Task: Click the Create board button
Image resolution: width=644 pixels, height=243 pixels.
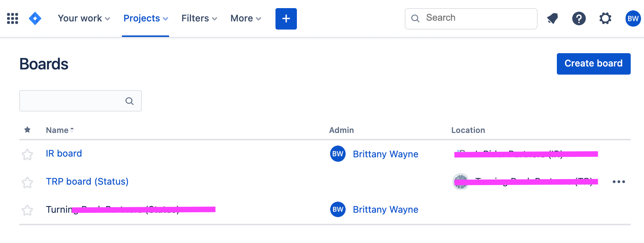Action: click(594, 64)
